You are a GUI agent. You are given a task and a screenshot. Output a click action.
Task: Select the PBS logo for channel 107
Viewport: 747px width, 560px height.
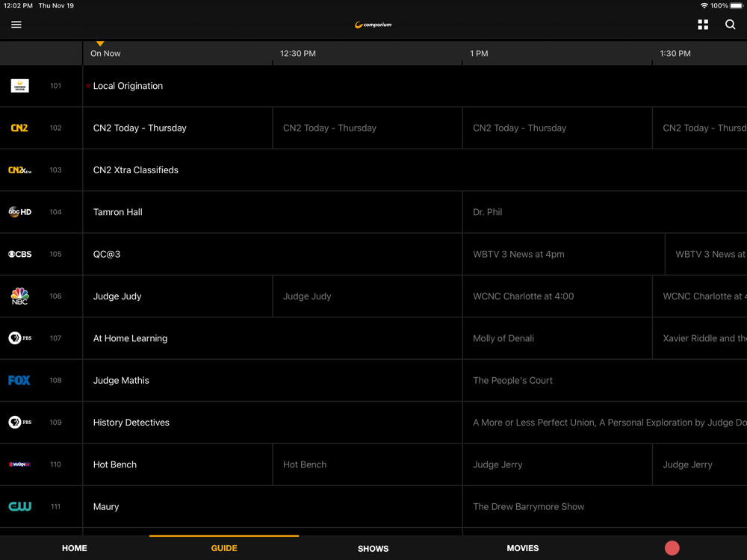(x=20, y=338)
